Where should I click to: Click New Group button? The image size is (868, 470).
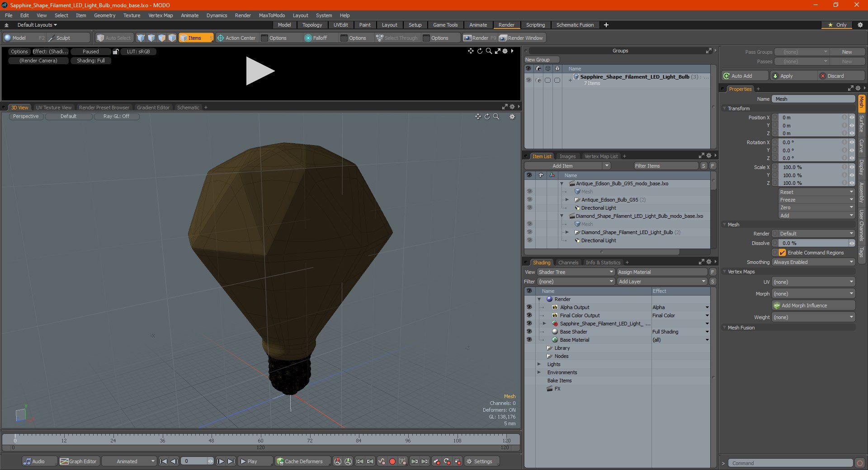point(542,60)
